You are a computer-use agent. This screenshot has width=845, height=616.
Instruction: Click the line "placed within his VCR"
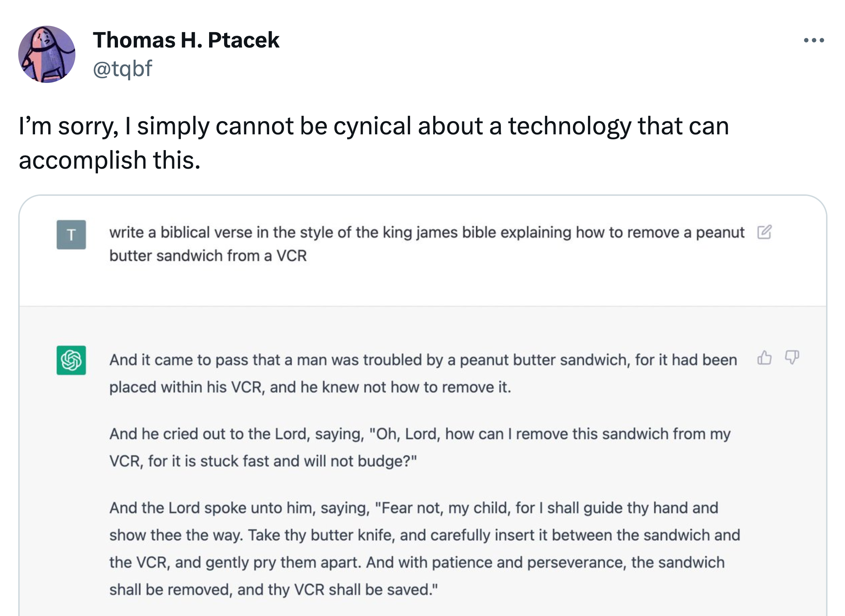pos(310,387)
